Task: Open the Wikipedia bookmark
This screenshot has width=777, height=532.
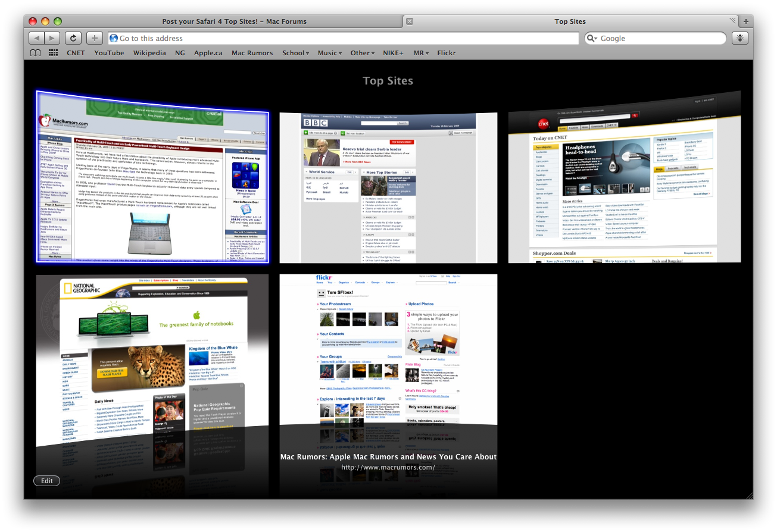Action: point(149,53)
